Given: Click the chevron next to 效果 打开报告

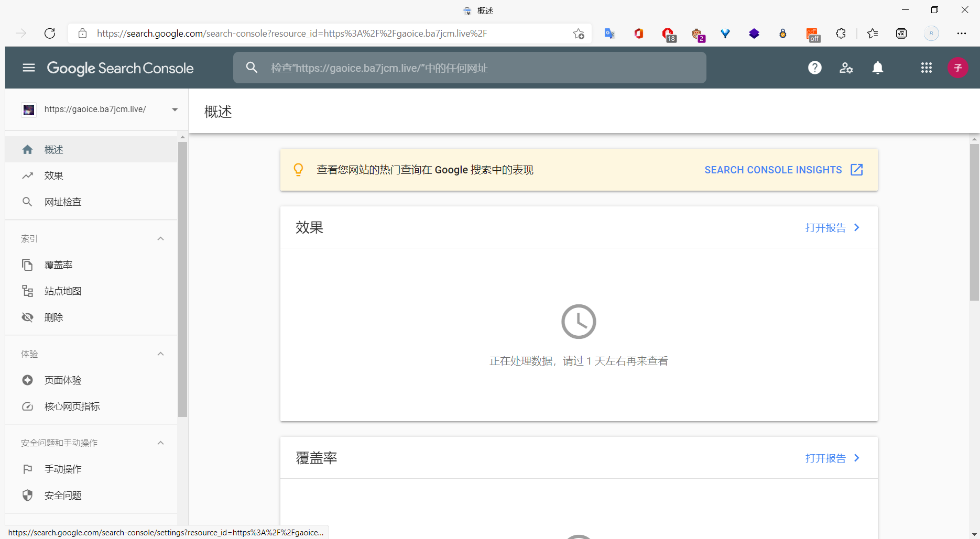Looking at the screenshot, I should [x=857, y=227].
